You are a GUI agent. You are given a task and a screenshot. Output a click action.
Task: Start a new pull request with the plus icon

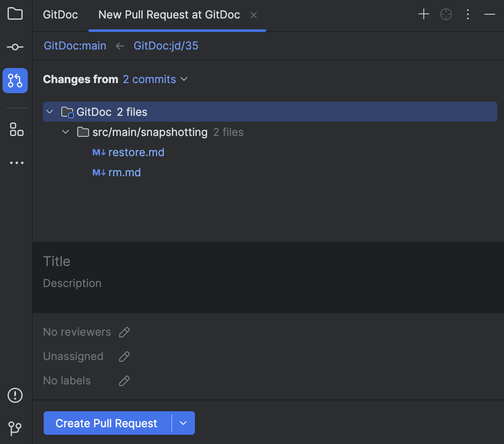[423, 14]
